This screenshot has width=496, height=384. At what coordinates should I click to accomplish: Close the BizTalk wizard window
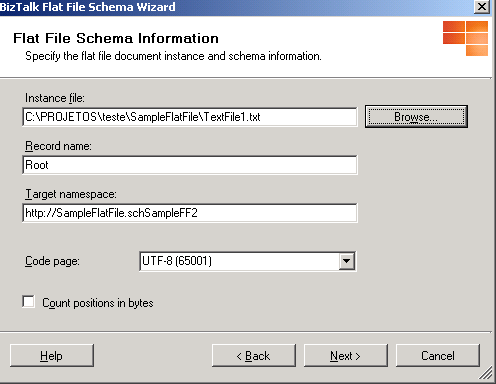pyautogui.click(x=481, y=6)
